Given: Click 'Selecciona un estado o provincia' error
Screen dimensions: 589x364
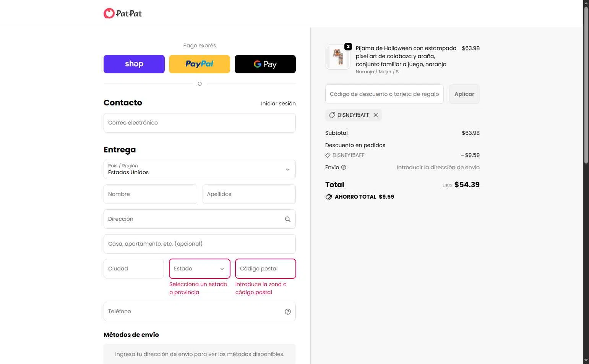Looking at the screenshot, I should point(198,288).
